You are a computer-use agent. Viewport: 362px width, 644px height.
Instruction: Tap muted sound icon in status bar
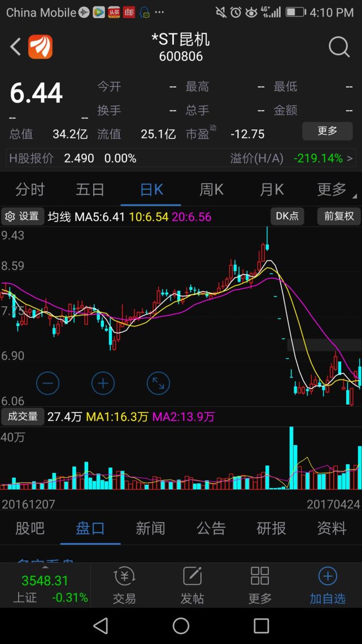tap(221, 12)
